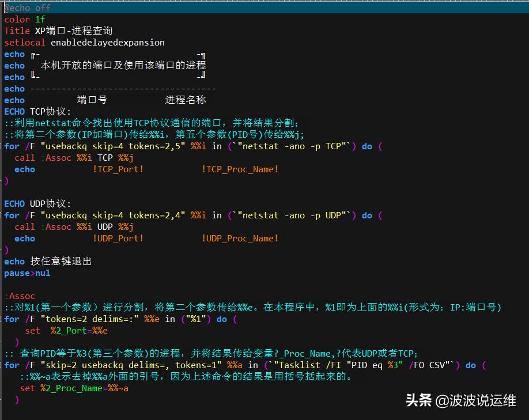The image size is (529, 420).
Task: Select the color 1f statement
Action: (x=24, y=19)
